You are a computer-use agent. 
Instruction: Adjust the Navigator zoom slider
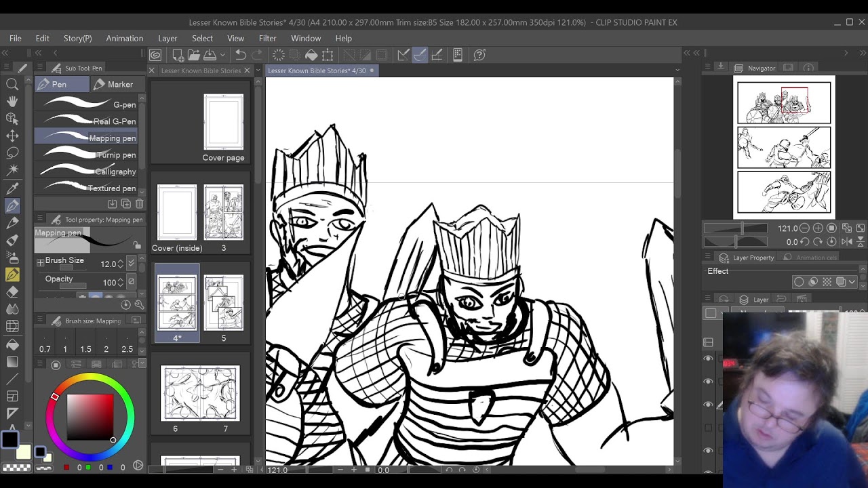pos(734,228)
